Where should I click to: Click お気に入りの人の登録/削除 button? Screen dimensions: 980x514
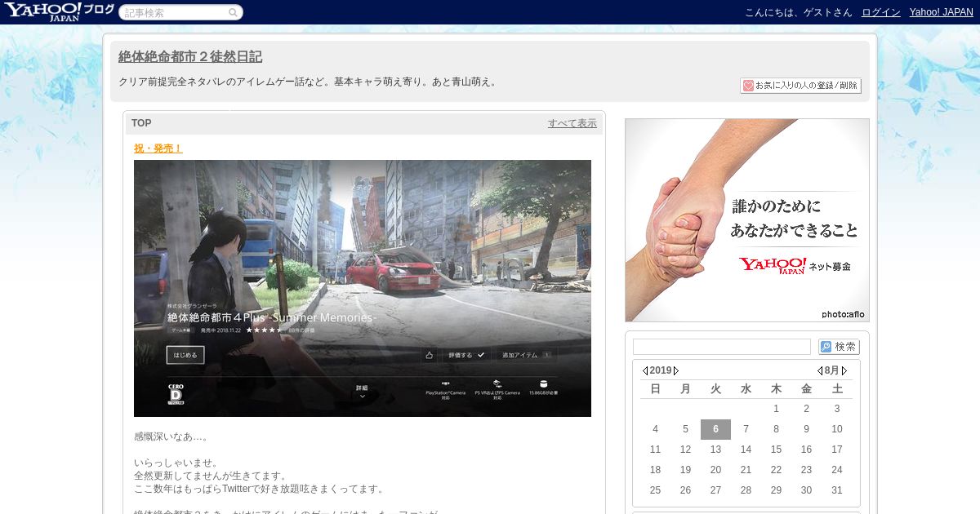tap(800, 86)
